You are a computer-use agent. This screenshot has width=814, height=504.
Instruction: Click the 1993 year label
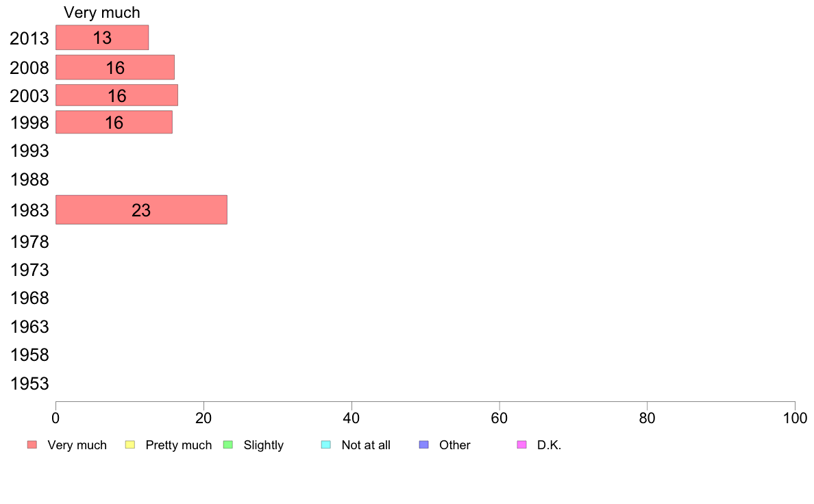click(29, 151)
